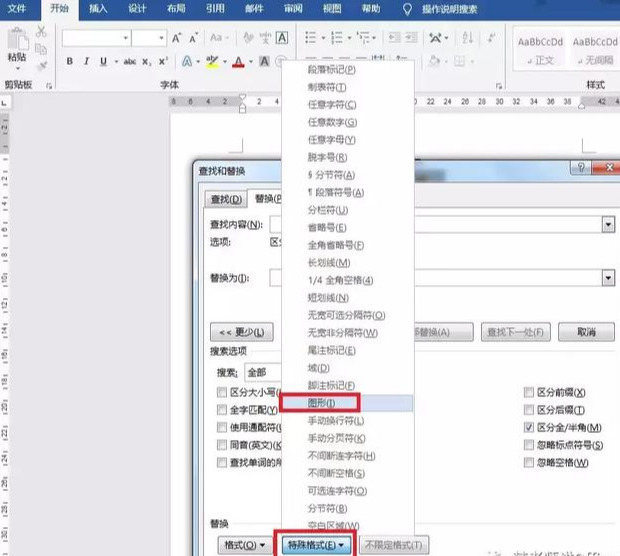620x556 pixels.
Task: Click the Bullets list icon
Action: pos(311,38)
